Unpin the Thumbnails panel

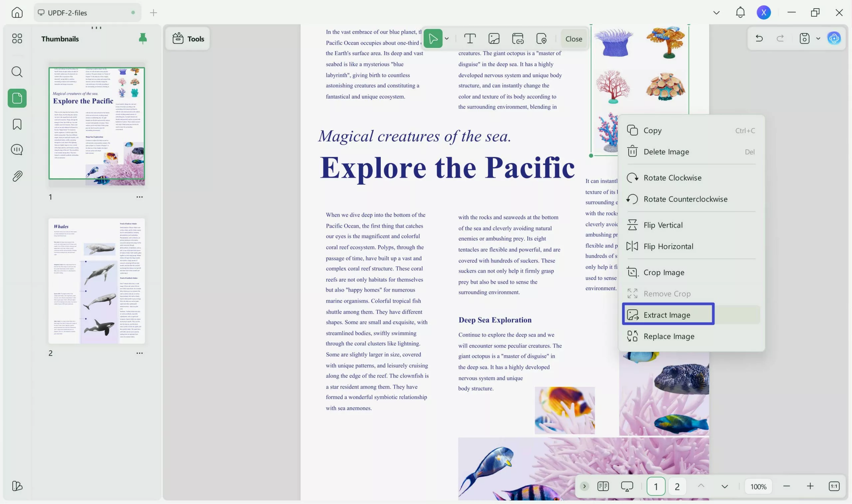[x=143, y=38]
